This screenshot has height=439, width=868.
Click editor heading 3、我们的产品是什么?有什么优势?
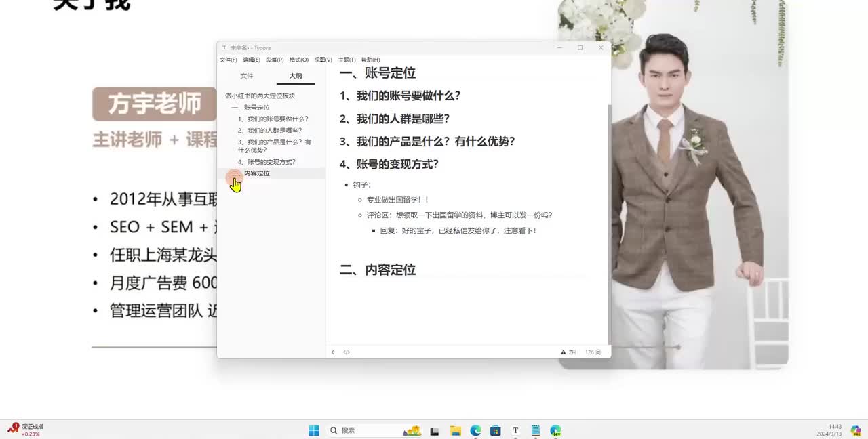tap(427, 142)
